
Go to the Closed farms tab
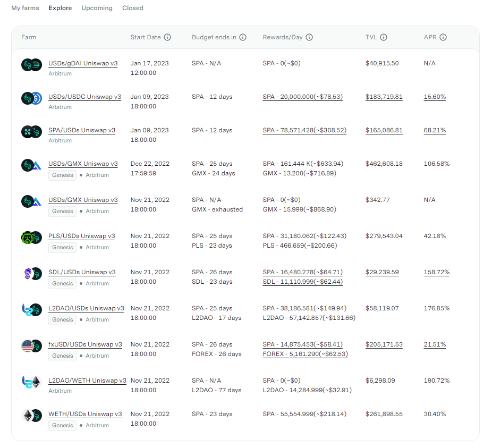click(133, 8)
